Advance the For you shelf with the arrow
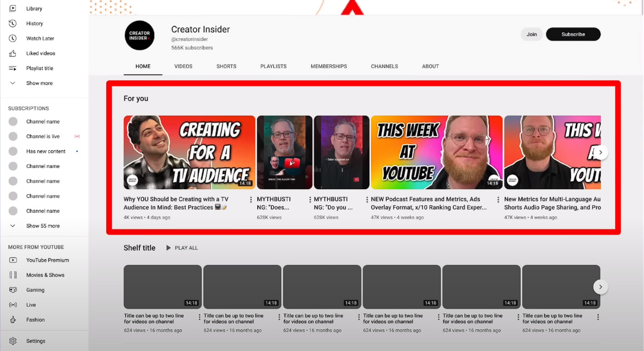Image resolution: width=644 pixels, height=351 pixels. [600, 152]
